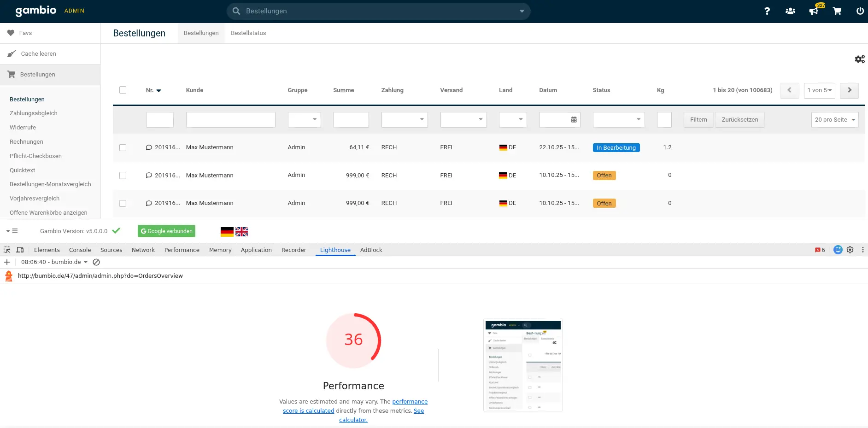The image size is (868, 428).
Task: Check the box for the 64,11 € order
Action: tap(123, 147)
